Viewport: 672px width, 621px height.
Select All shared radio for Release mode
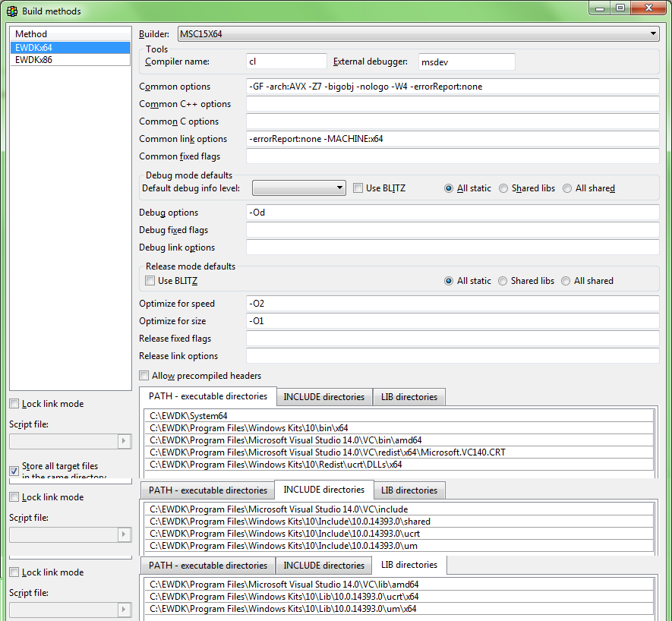point(566,281)
